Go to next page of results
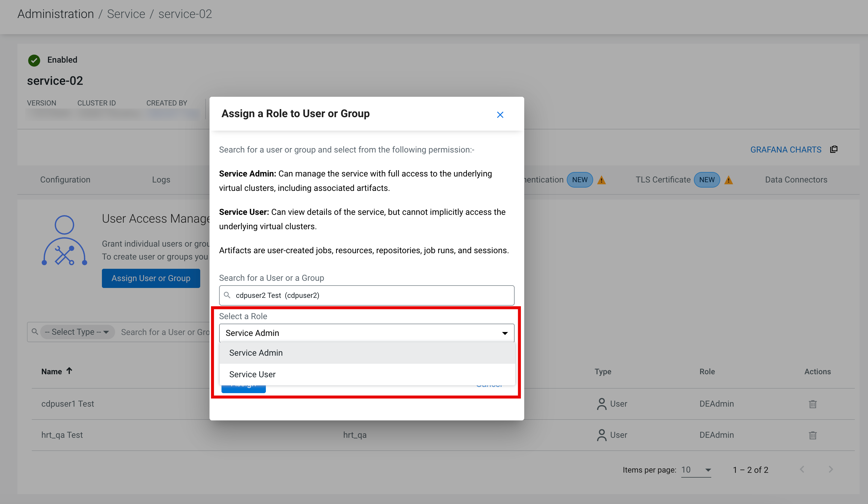Viewport: 868px width, 504px height. point(831,469)
